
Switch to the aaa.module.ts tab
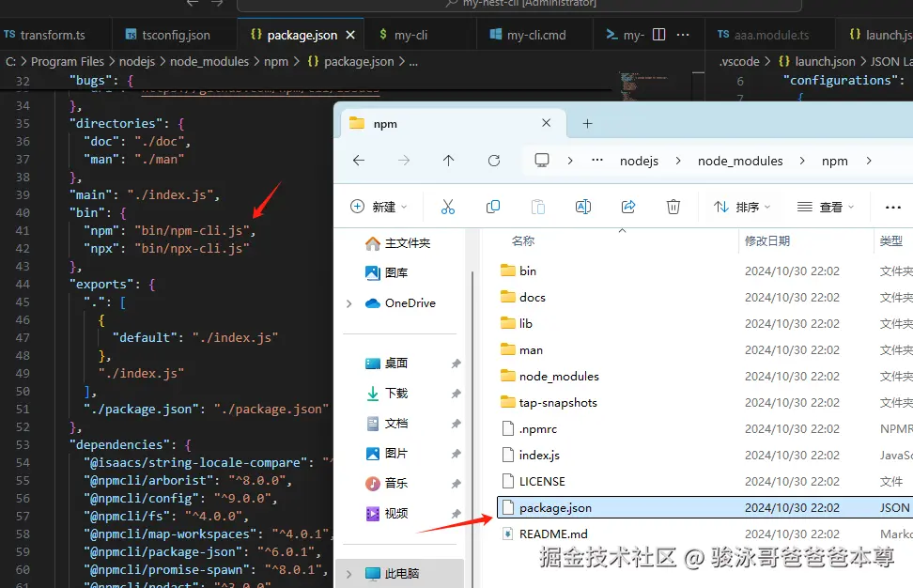[x=769, y=35]
